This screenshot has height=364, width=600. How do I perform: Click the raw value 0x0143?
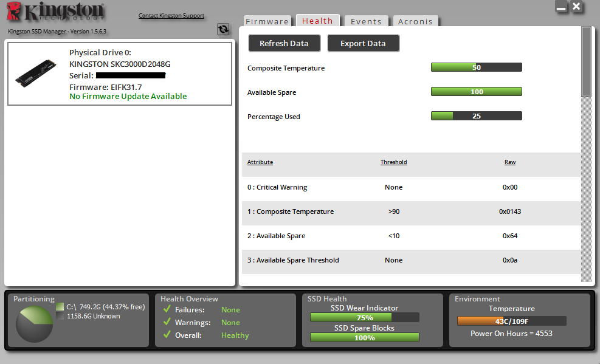(510, 211)
